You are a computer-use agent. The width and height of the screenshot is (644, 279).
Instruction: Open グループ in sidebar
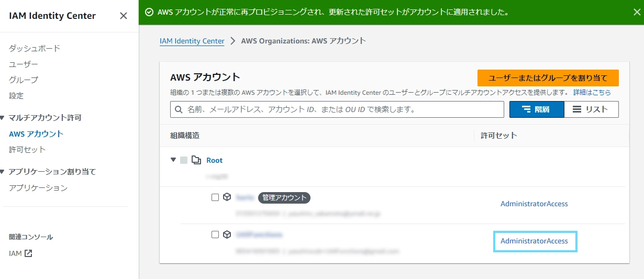(x=24, y=80)
